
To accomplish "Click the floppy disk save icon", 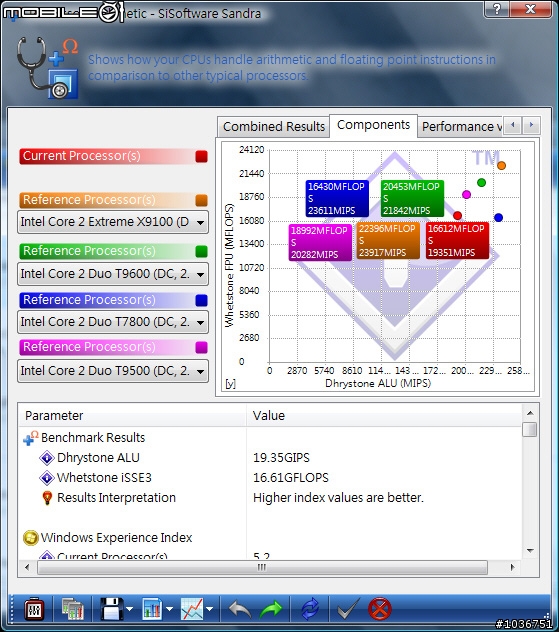I will pyautogui.click(x=111, y=609).
